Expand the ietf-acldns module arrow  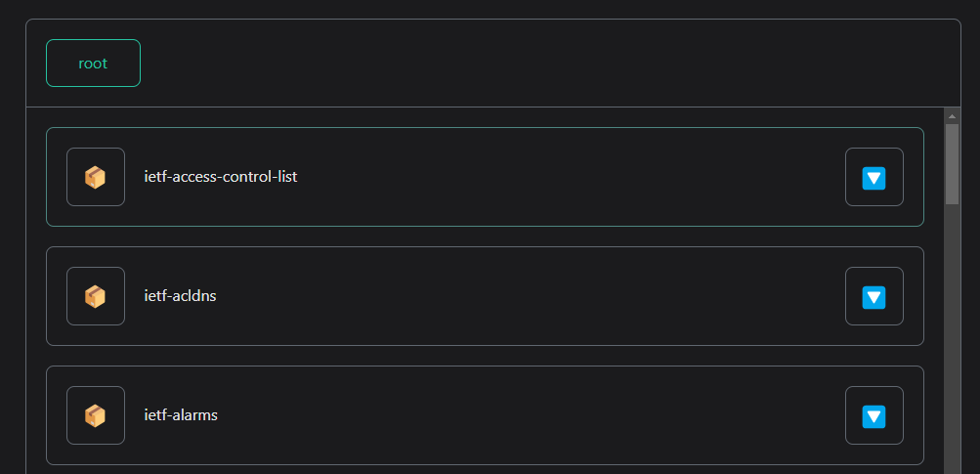tap(873, 296)
